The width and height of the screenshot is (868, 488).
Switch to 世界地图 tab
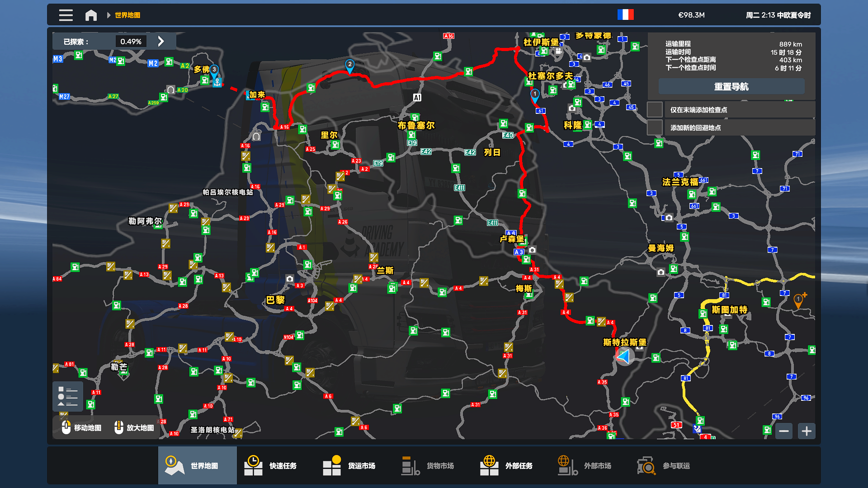click(198, 465)
